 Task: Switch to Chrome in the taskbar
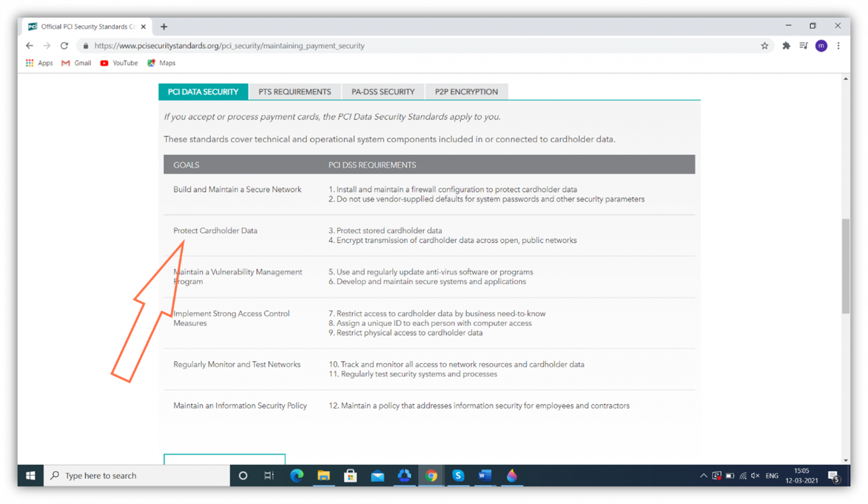(431, 476)
